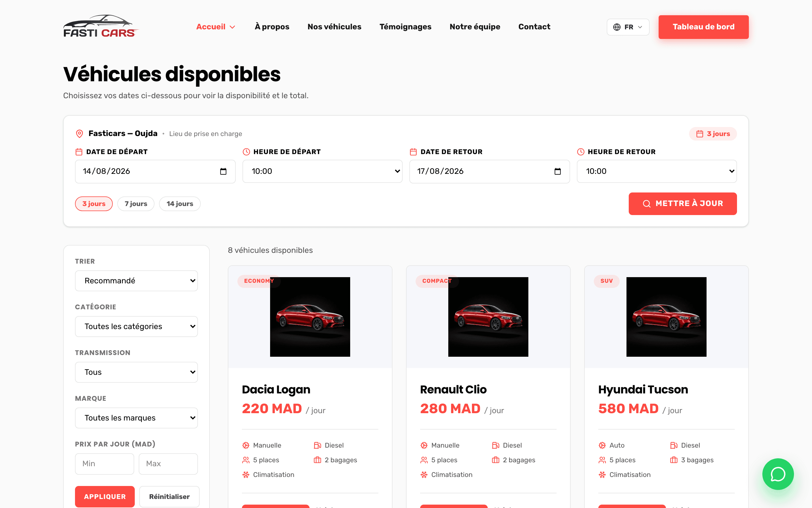Click the snowflake icon on Hyundai Tucson card
Viewport: 812px width, 508px height.
pos(602,475)
